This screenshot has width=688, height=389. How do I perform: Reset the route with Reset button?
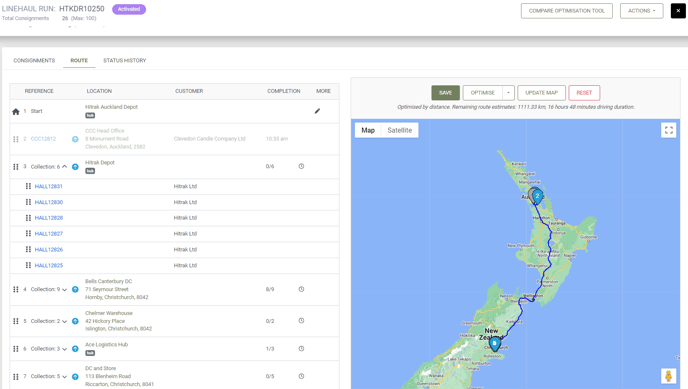pyautogui.click(x=584, y=93)
